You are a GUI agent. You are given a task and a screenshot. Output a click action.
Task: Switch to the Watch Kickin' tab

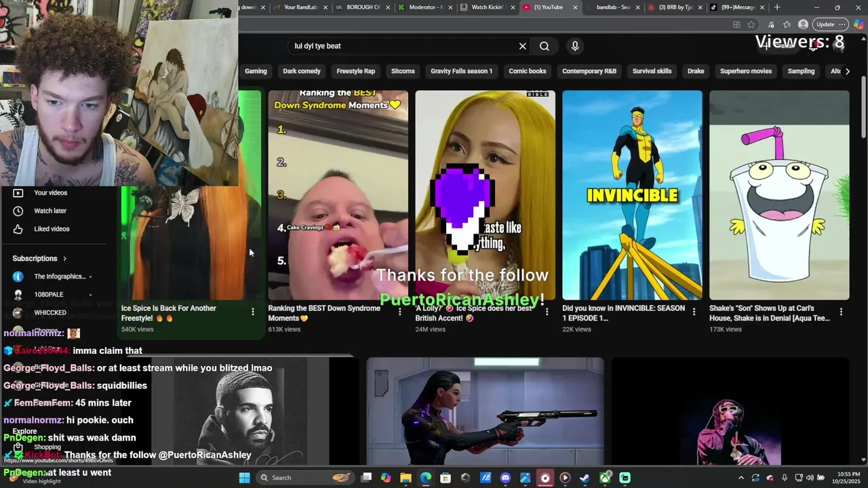(x=488, y=7)
